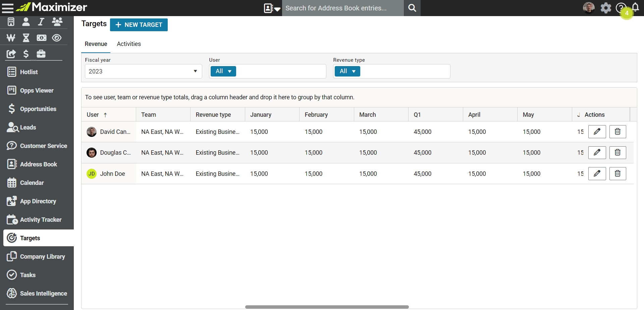Open Sales Intelligence in the sidebar
The height and width of the screenshot is (310, 644).
pyautogui.click(x=37, y=293)
